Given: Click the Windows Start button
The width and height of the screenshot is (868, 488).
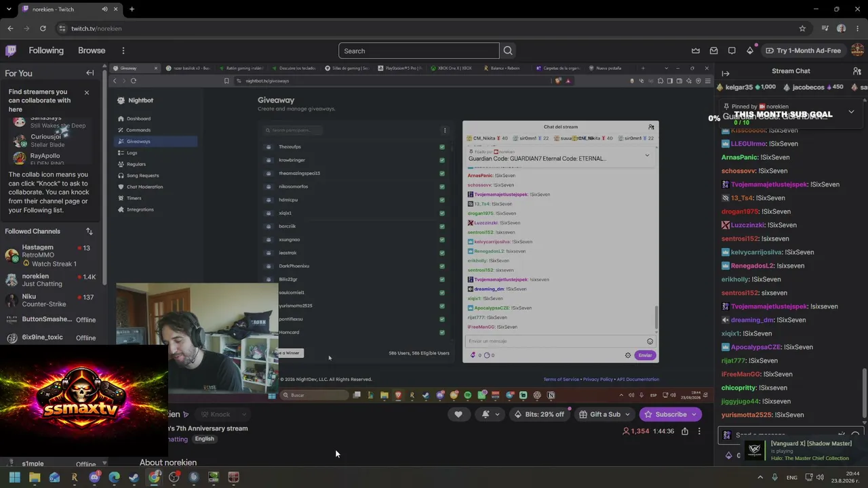Looking at the screenshot, I should point(14,477).
